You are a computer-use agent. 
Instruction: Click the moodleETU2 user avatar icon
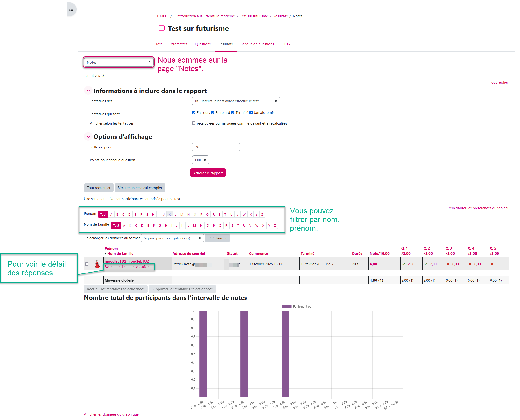pyautogui.click(x=97, y=264)
